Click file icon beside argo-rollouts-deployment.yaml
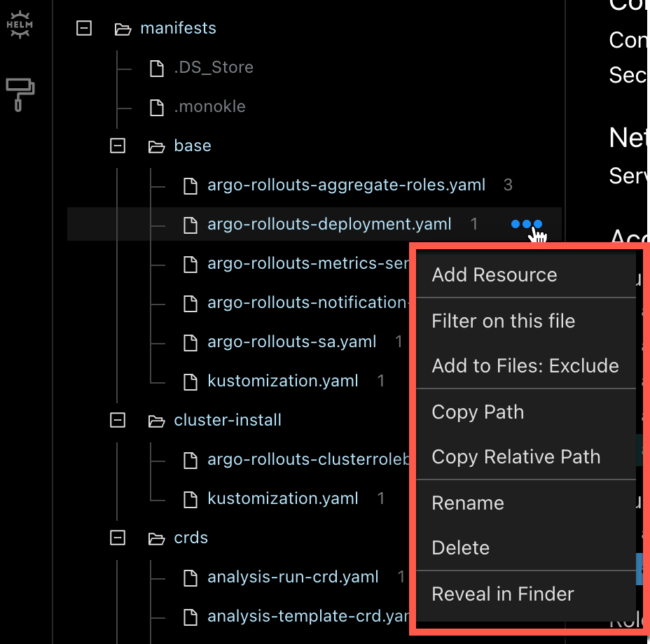 point(191,225)
